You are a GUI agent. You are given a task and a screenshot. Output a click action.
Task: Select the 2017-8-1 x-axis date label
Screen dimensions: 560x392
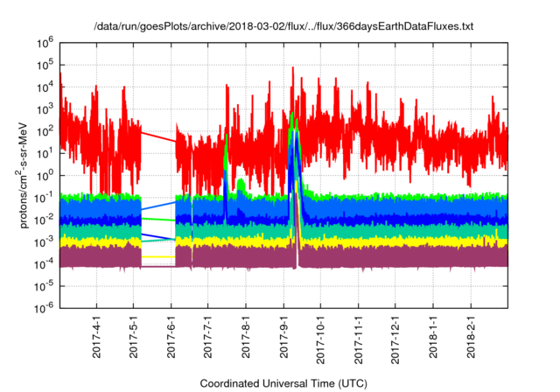pyautogui.click(x=246, y=339)
